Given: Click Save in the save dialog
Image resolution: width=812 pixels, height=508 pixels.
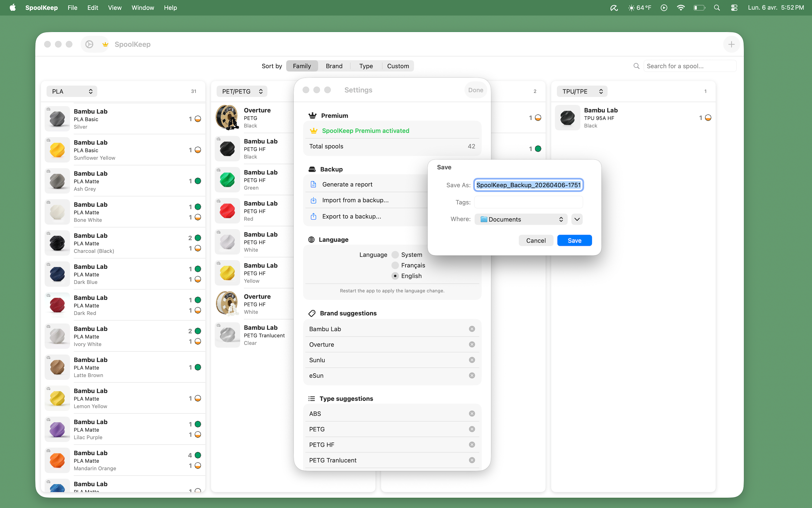Looking at the screenshot, I should [x=574, y=240].
